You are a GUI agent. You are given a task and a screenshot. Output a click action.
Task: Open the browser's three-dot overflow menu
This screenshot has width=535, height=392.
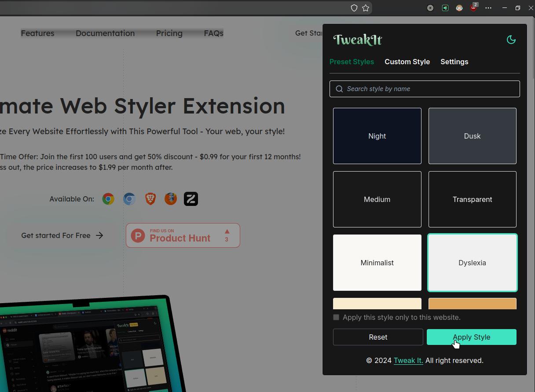tap(488, 8)
